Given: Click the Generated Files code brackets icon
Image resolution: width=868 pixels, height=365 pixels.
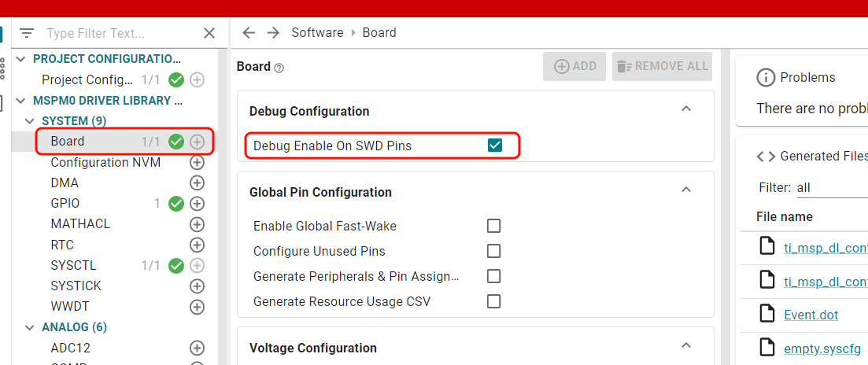Looking at the screenshot, I should tap(766, 157).
